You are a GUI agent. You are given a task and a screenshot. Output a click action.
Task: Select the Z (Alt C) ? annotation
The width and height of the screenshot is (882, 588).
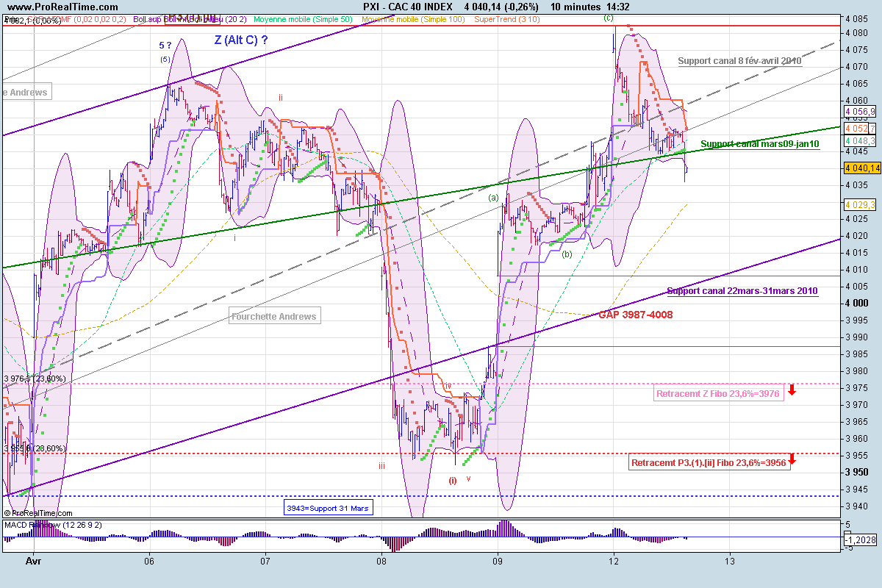[240, 40]
